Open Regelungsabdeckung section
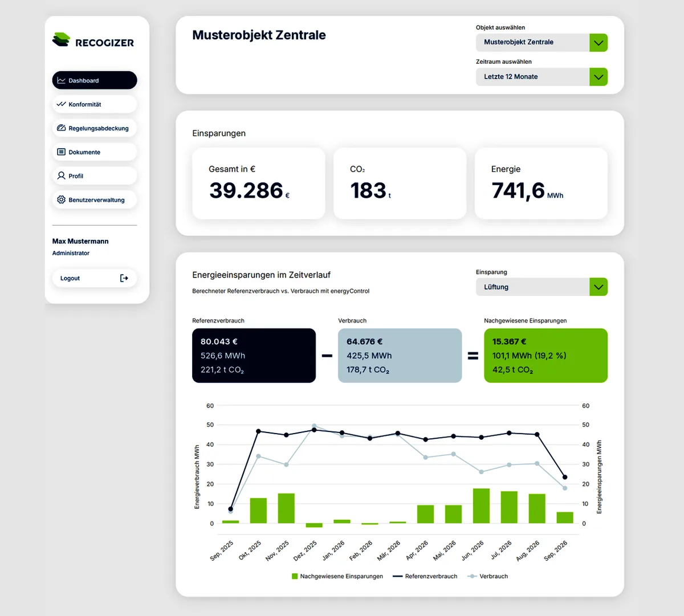684x616 pixels. pos(95,128)
